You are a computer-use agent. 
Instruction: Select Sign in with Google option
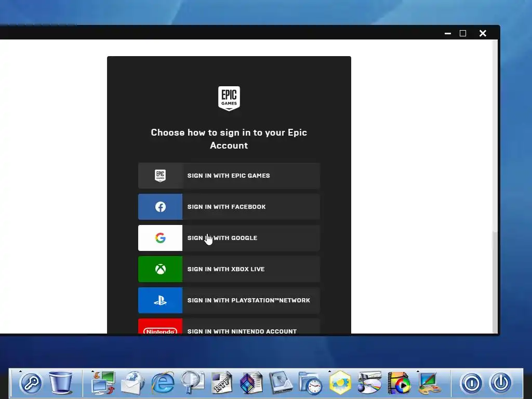pyautogui.click(x=229, y=238)
